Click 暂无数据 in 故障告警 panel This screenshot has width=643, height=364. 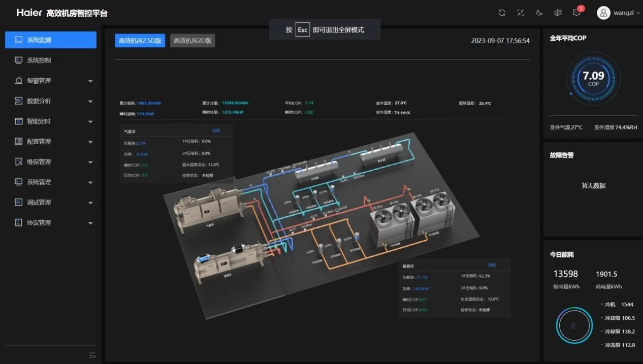593,185
